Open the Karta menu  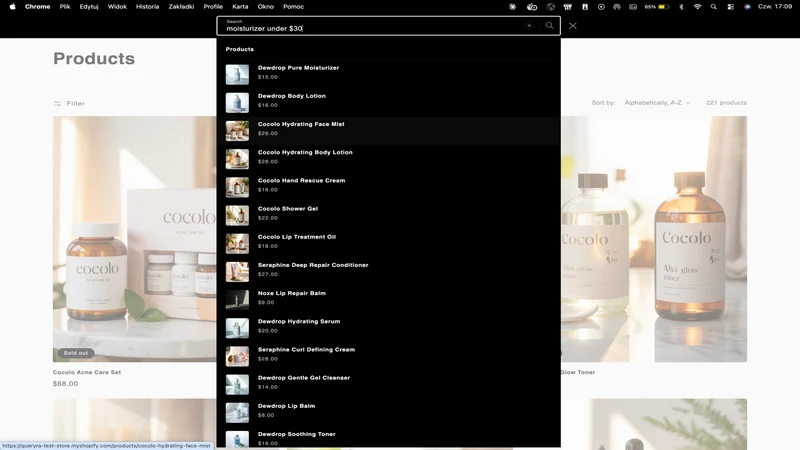click(240, 7)
